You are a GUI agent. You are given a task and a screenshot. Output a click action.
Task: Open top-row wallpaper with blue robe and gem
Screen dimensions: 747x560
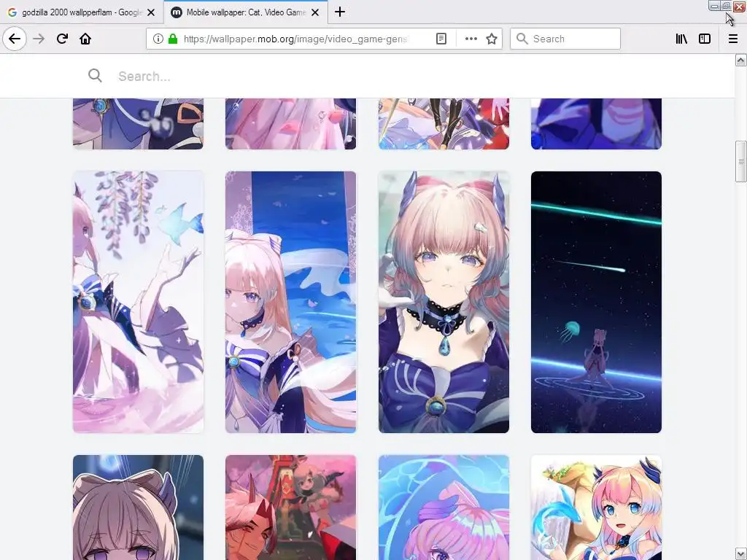138,124
